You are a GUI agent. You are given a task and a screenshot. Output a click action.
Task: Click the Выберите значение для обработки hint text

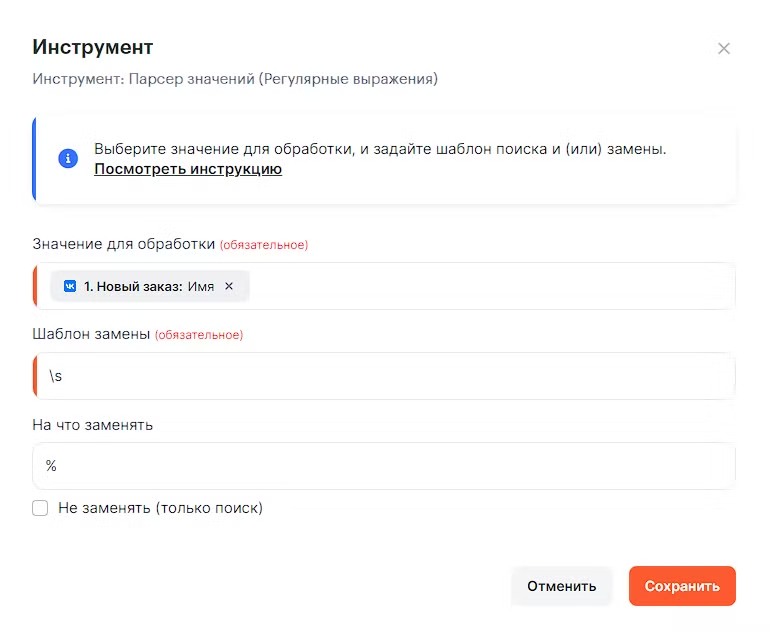tap(380, 149)
